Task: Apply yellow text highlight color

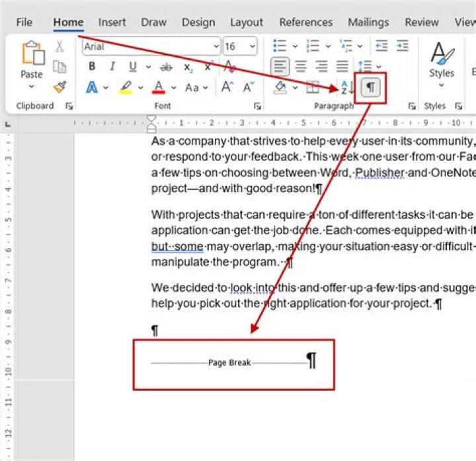Action: (126, 87)
